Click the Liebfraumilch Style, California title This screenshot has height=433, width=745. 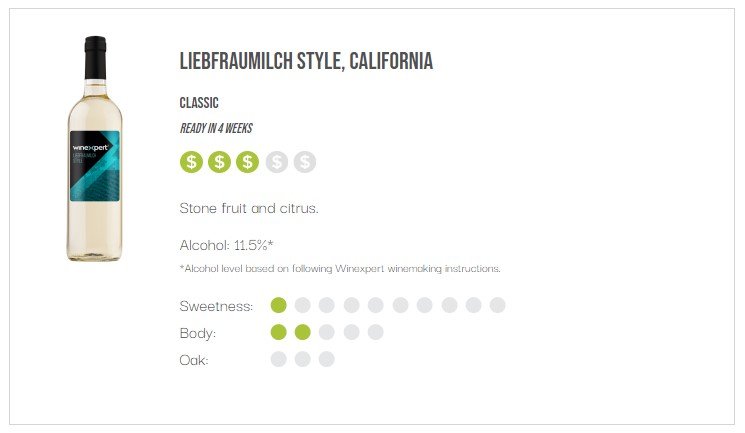pos(306,61)
